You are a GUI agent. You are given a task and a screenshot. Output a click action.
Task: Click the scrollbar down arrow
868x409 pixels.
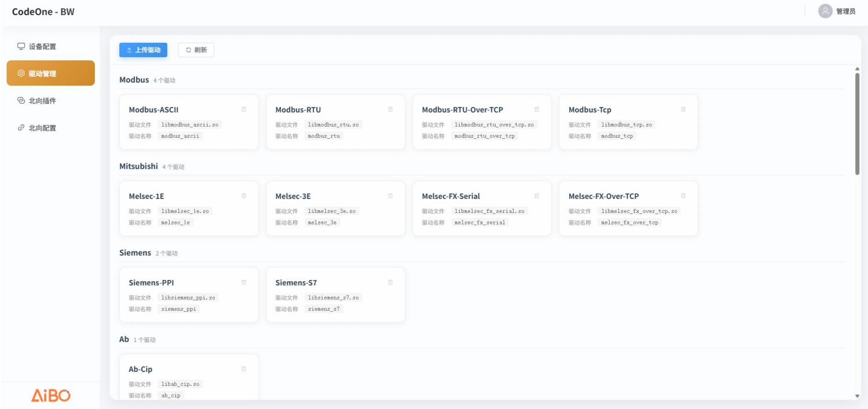858,396
